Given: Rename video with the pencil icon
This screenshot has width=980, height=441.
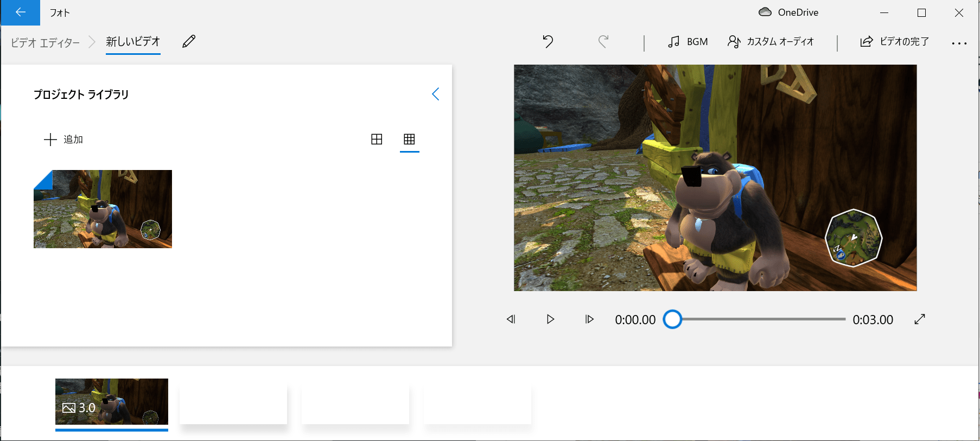Looking at the screenshot, I should 189,41.
